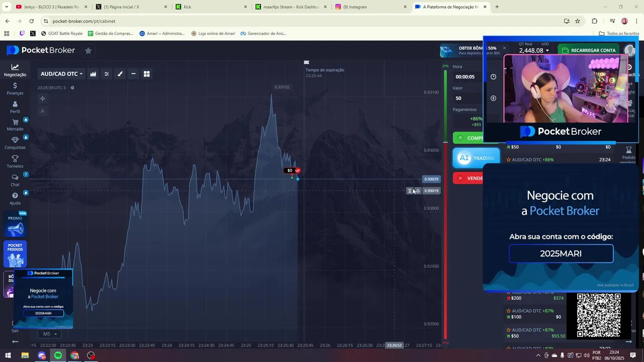
Task: Open the Conquistas diamond section
Action: tap(15, 143)
